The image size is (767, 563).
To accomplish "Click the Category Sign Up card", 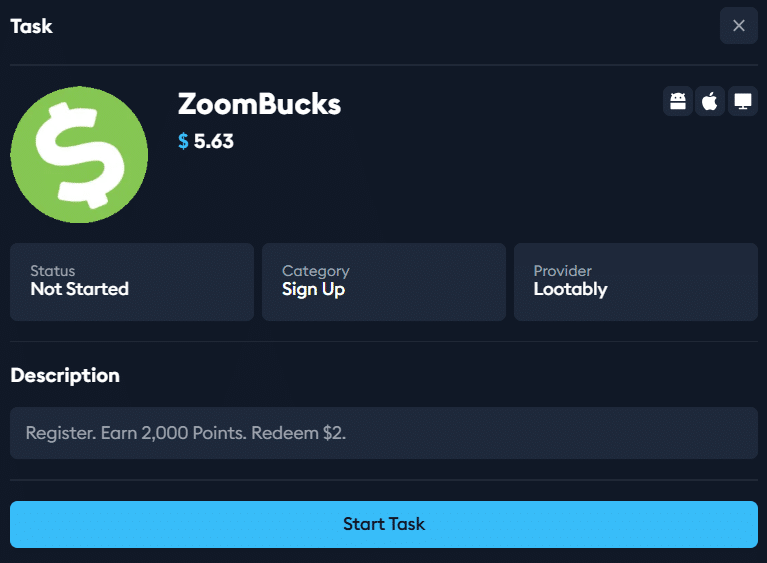I will pos(384,282).
